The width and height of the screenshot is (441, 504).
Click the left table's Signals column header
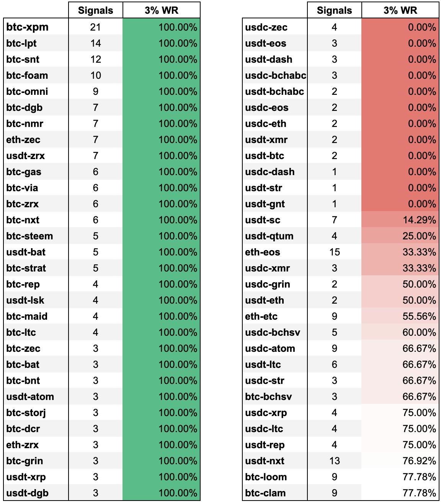point(95,10)
